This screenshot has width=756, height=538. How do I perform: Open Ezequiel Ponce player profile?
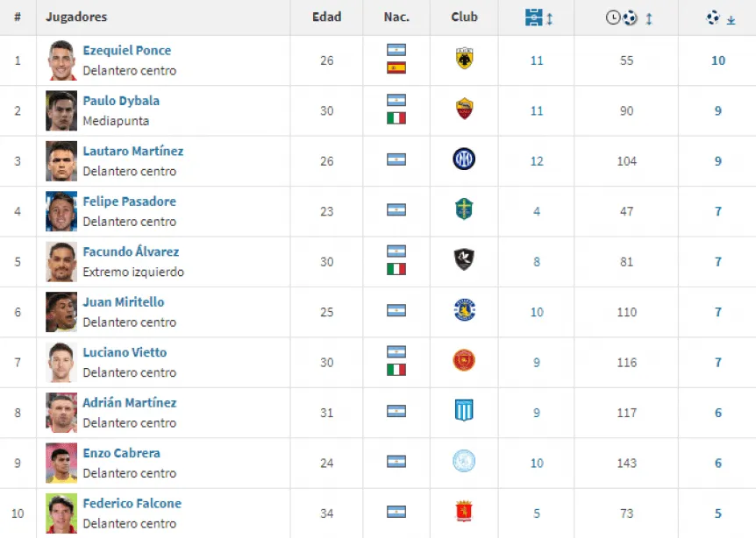point(127,51)
